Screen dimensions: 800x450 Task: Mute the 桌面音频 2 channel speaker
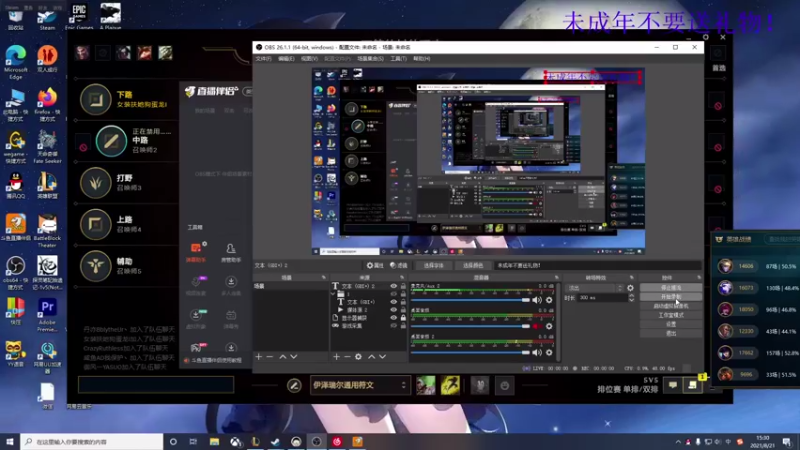(537, 353)
